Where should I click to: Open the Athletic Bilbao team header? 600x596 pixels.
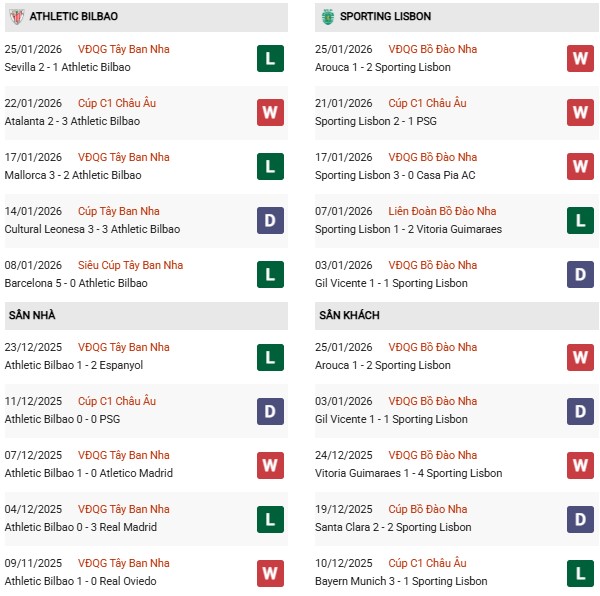[74, 17]
